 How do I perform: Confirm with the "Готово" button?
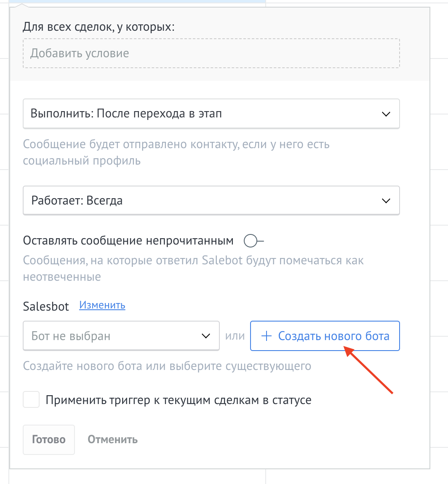[x=49, y=440]
